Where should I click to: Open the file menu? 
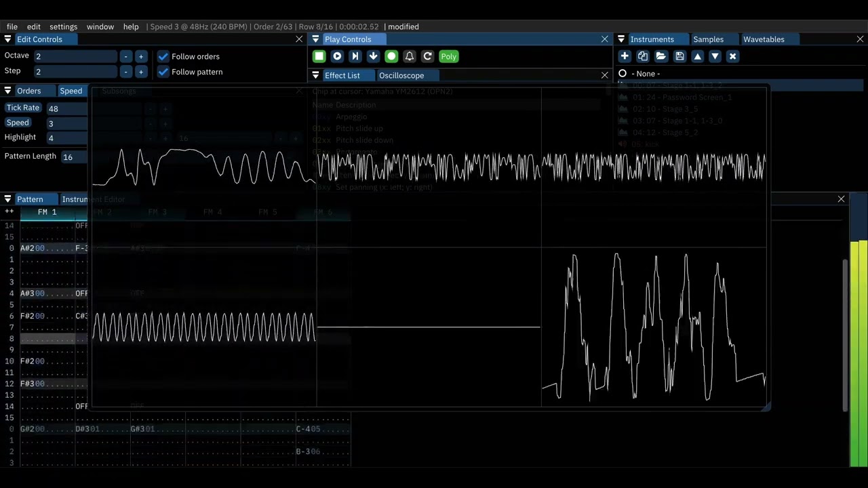12,26
